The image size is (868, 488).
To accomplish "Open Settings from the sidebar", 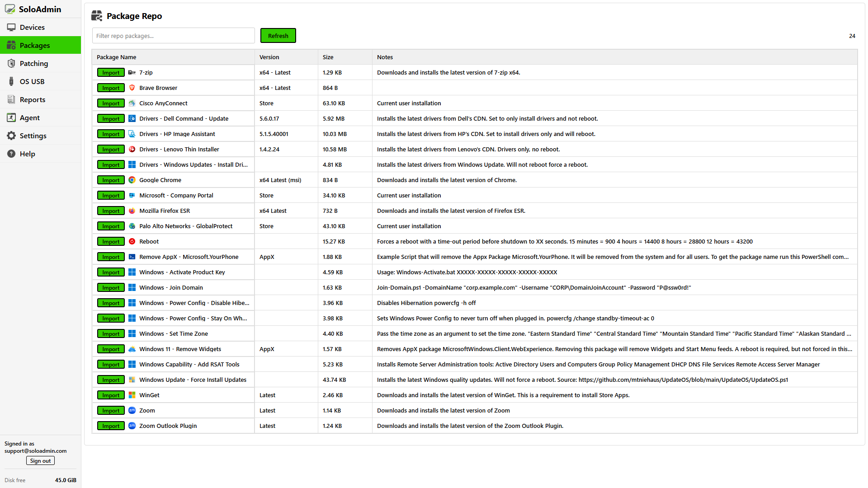I will [x=33, y=136].
